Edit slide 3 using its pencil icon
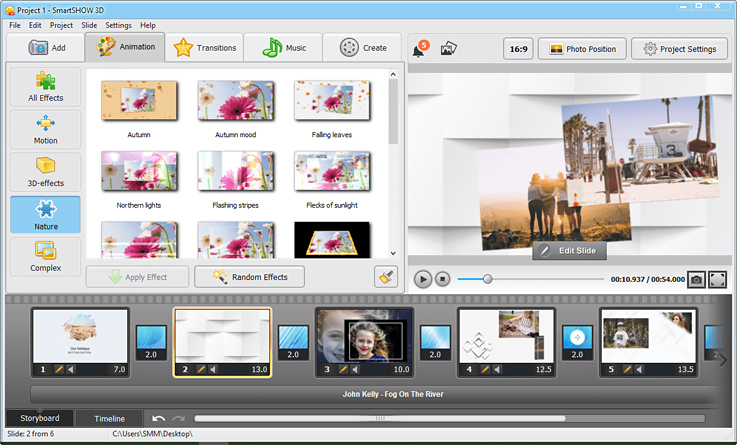Image resolution: width=737 pixels, height=445 pixels. (x=342, y=370)
